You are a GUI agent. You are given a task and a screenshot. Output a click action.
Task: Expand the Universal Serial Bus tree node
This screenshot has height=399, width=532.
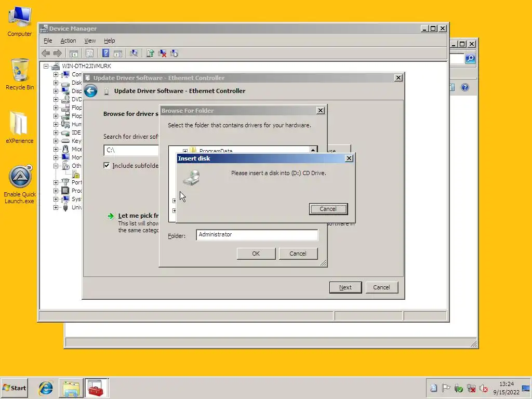point(56,207)
